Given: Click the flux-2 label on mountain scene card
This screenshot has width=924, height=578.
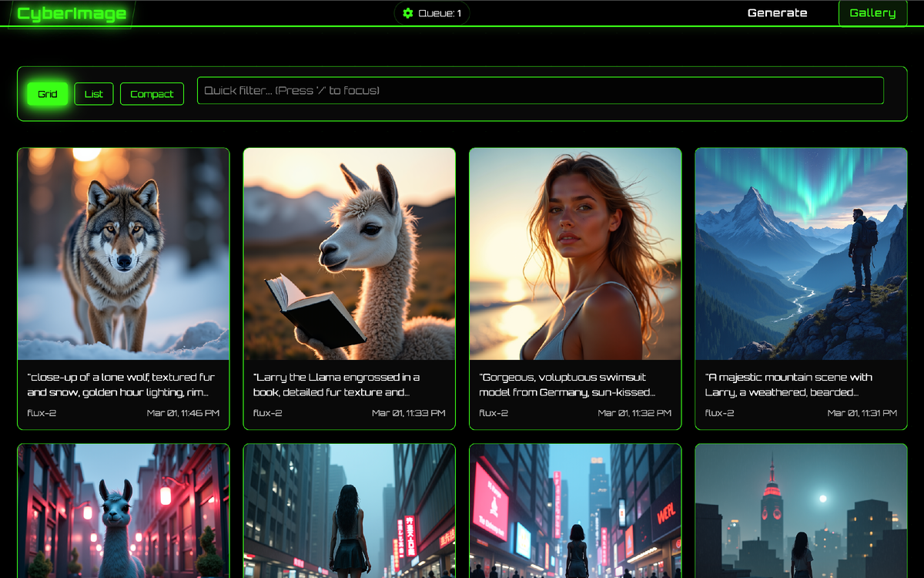Looking at the screenshot, I should pos(720,413).
